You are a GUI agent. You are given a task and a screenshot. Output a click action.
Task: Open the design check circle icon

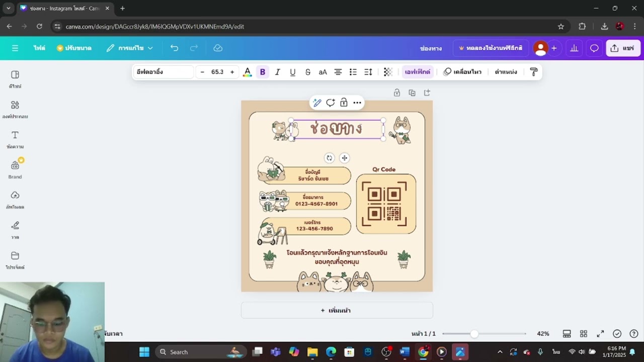(617, 334)
